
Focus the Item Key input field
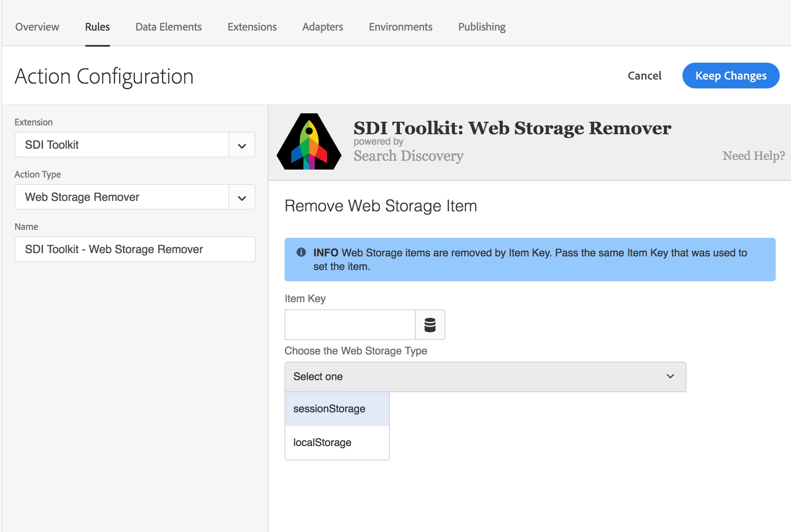pyautogui.click(x=350, y=325)
